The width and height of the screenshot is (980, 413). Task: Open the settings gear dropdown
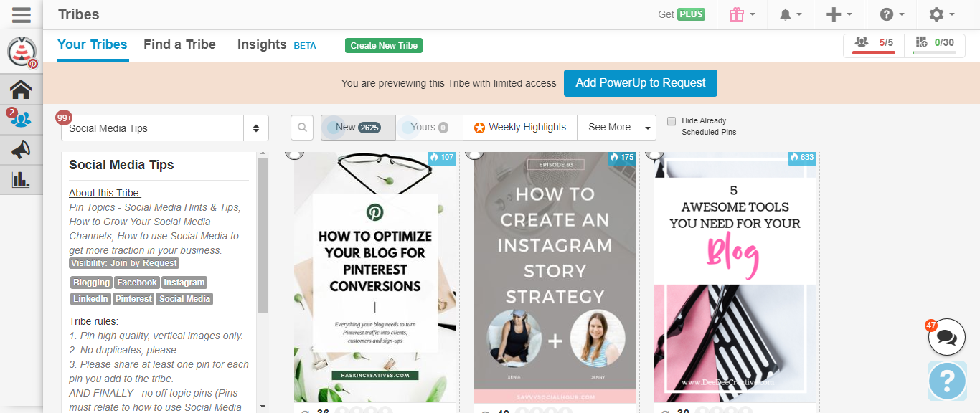coord(941,14)
